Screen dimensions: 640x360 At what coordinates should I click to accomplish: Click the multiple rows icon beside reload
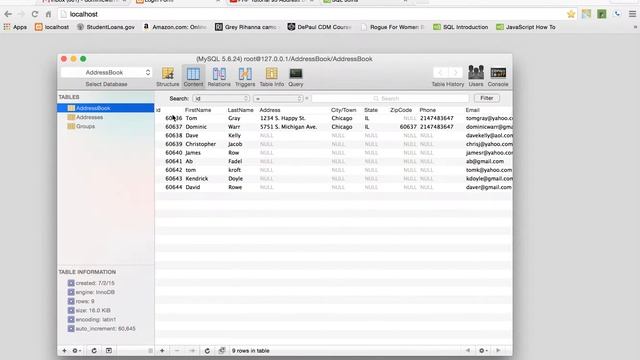[x=222, y=351]
